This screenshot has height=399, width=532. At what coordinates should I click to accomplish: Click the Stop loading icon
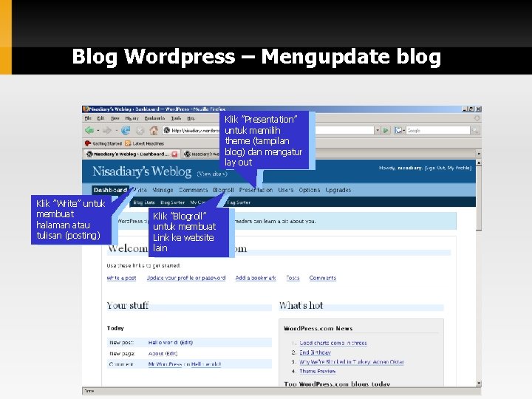140,130
